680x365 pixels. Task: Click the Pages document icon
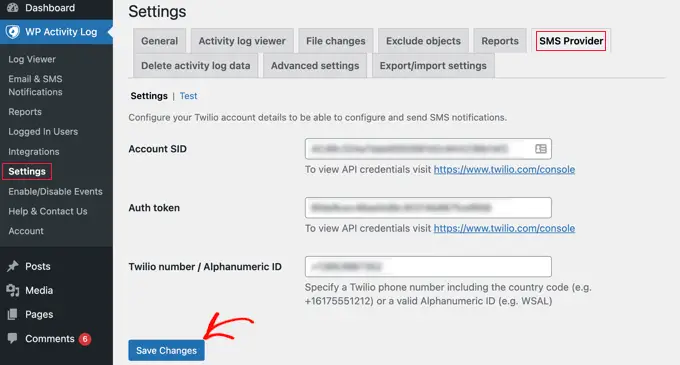point(13,314)
